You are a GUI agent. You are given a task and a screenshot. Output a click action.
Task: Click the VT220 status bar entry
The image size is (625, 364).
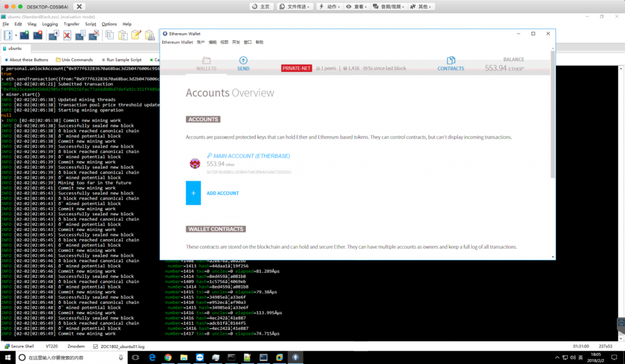[x=51, y=346]
